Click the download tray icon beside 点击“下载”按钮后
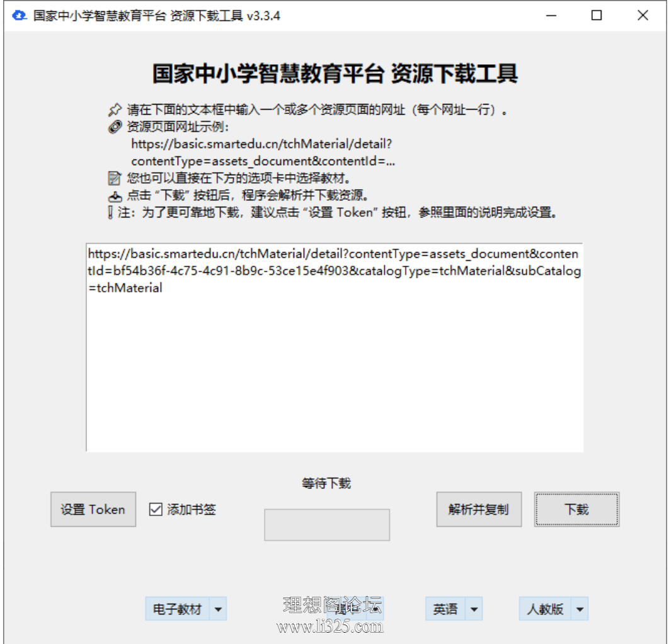The width and height of the screenshot is (669, 644). (115, 196)
